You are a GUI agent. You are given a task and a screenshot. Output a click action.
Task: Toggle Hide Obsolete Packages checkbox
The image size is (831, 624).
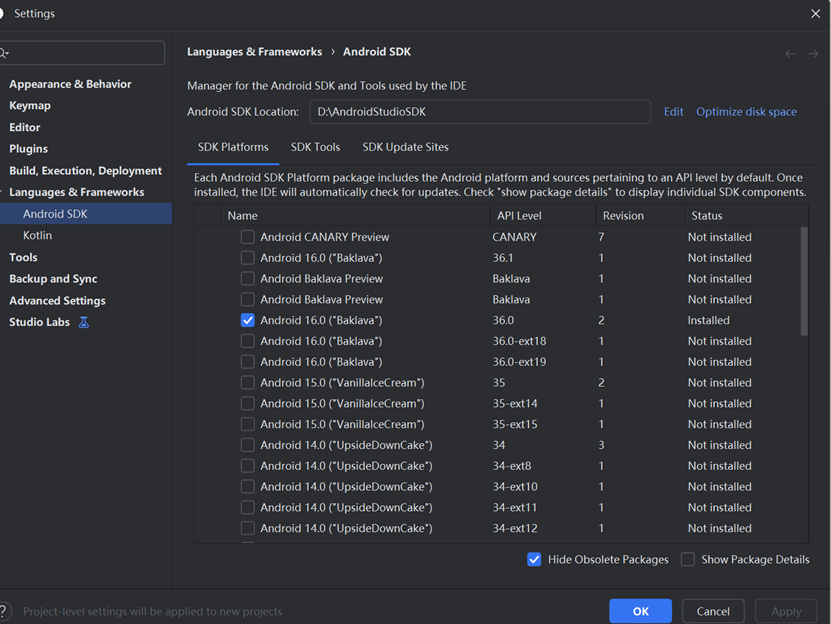click(534, 559)
